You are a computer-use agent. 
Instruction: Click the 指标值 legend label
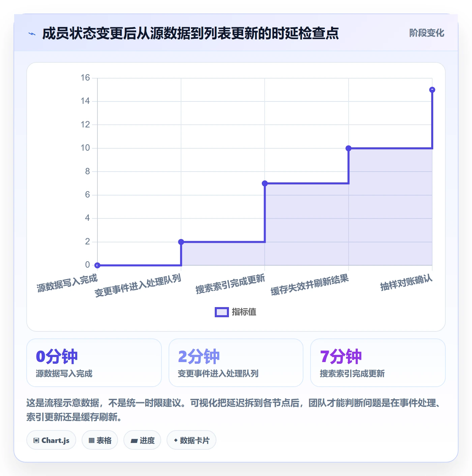pos(244,312)
